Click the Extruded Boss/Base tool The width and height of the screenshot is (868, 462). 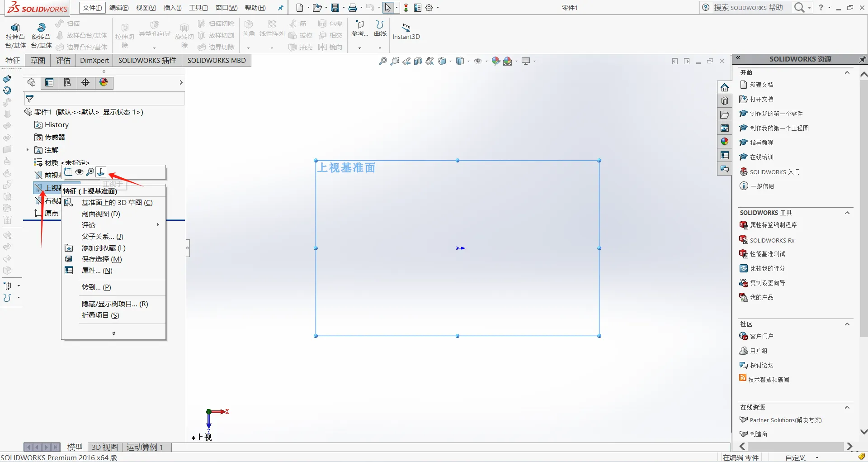pyautogui.click(x=15, y=35)
